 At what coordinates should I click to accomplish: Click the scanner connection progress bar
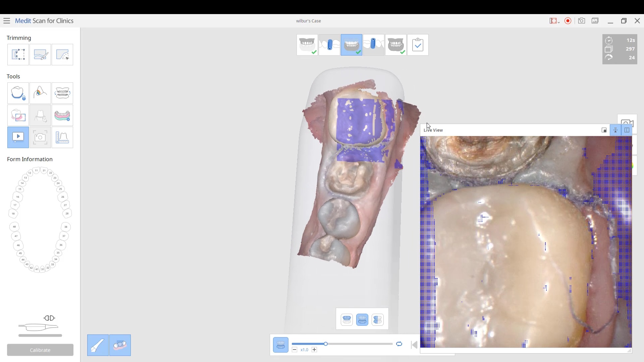[40, 335]
